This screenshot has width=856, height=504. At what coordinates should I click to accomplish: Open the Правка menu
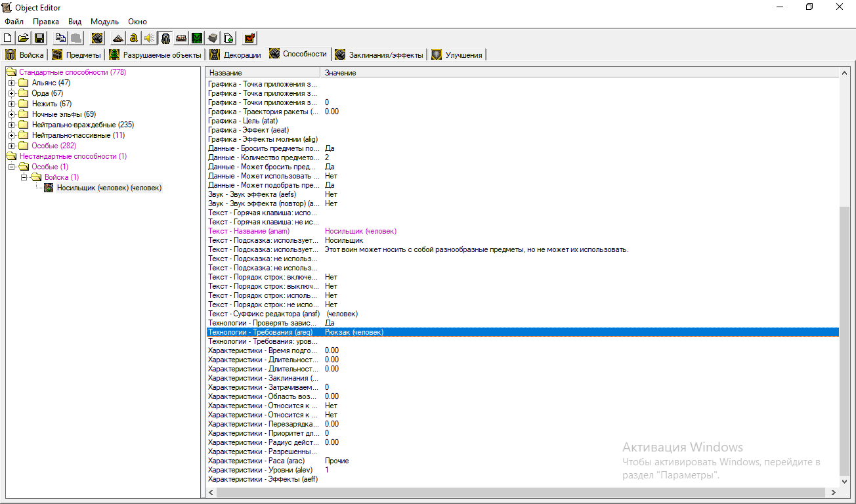click(x=46, y=22)
